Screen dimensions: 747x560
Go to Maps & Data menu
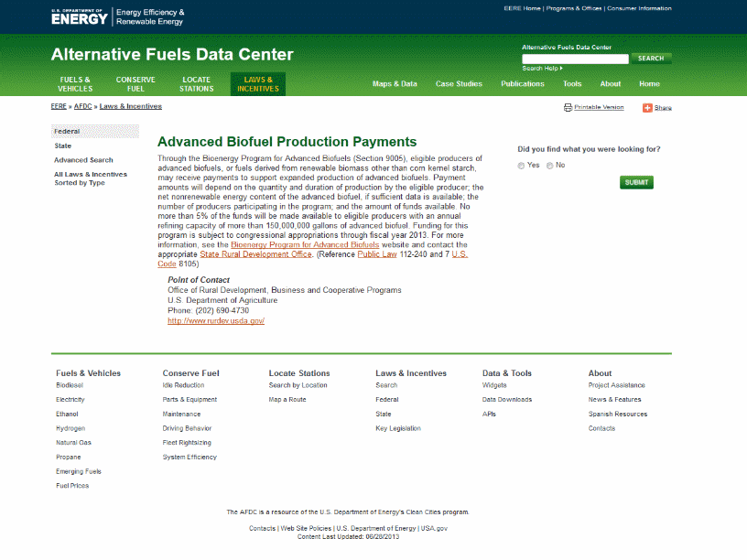(x=395, y=84)
